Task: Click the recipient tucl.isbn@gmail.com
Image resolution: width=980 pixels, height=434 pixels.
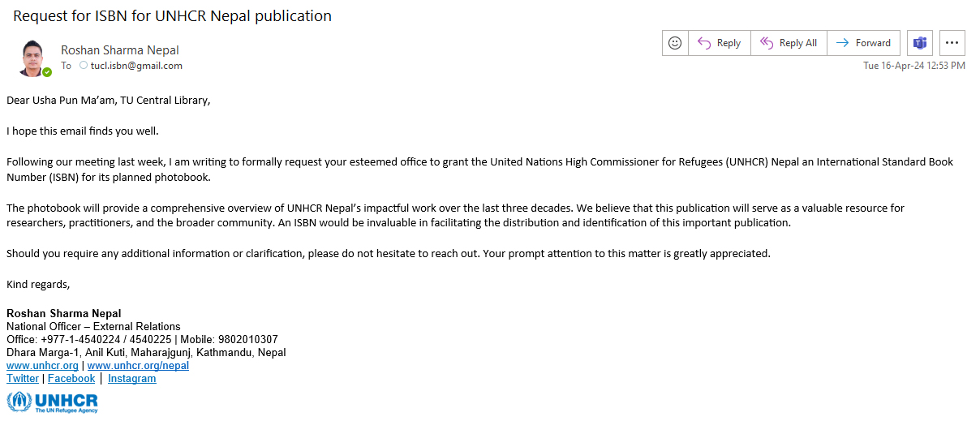Action: click(136, 66)
